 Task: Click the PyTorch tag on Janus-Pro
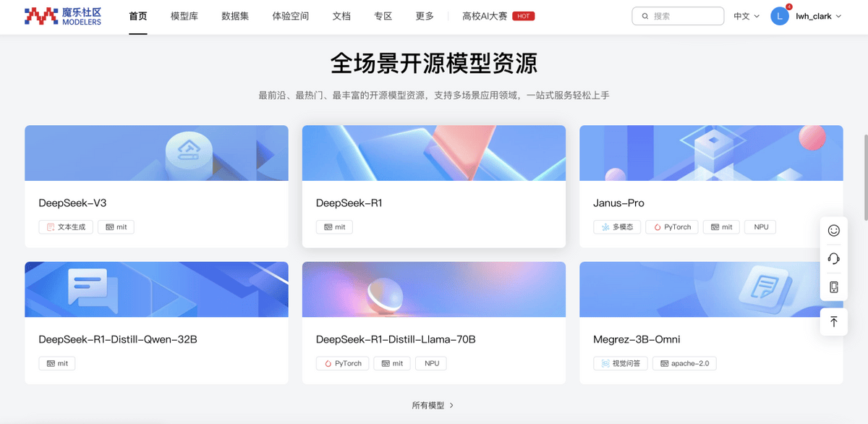pyautogui.click(x=672, y=226)
